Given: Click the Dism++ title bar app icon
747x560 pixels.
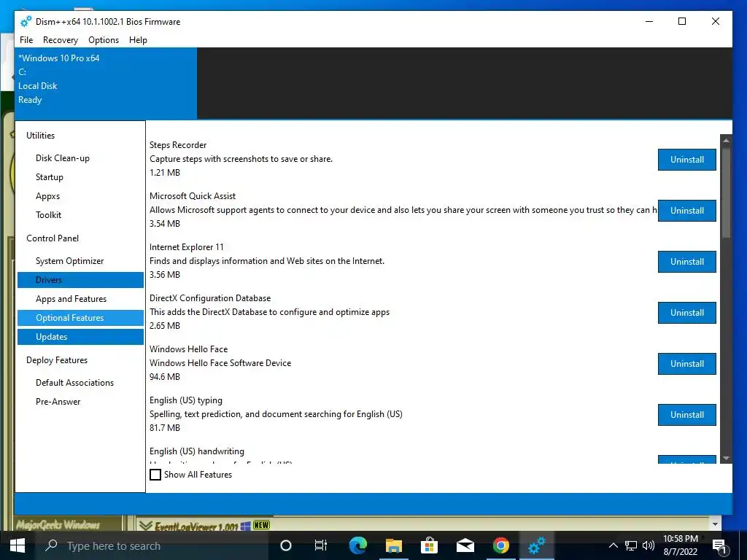Looking at the screenshot, I should click(26, 21).
